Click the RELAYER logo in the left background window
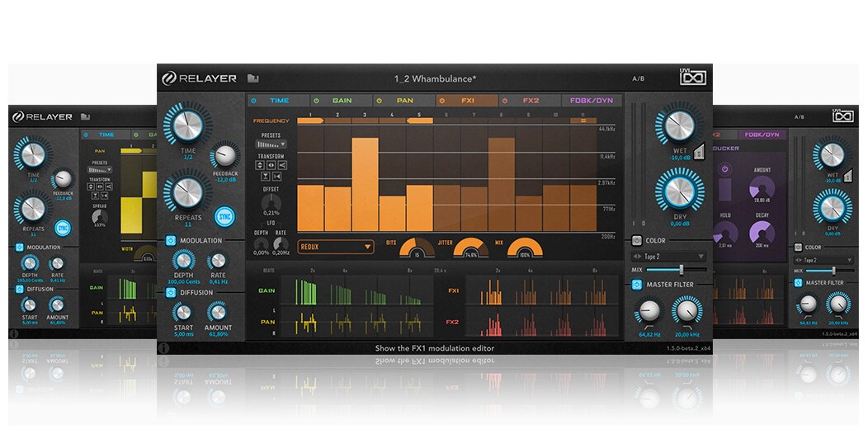 click(43, 117)
